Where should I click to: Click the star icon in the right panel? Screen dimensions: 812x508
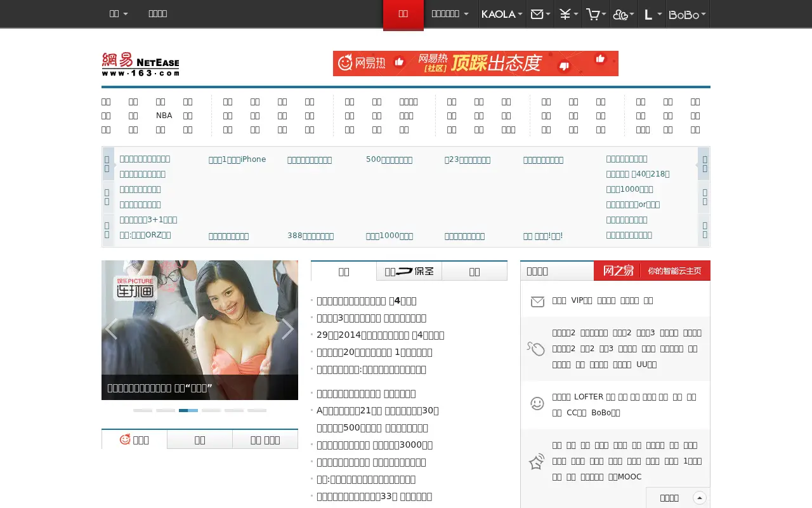tap(537, 462)
